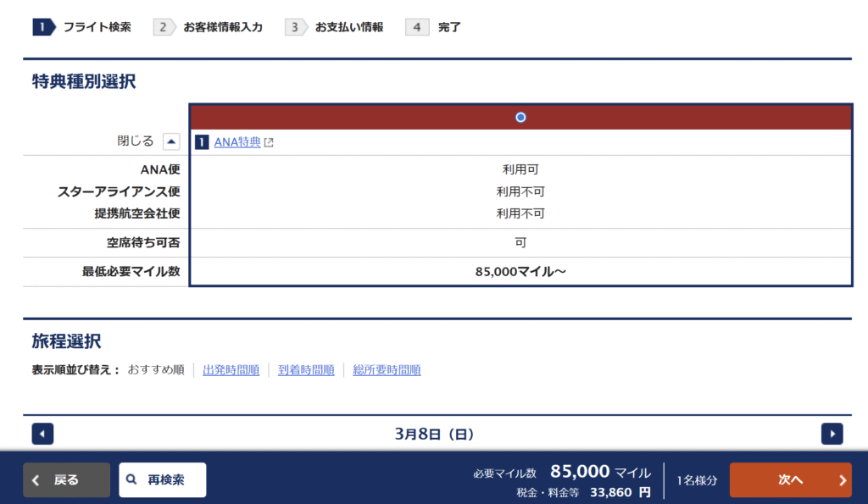The width and height of the screenshot is (868, 504).
Task: Click the right chevron in the 次へ button
Action: pyautogui.click(x=842, y=480)
